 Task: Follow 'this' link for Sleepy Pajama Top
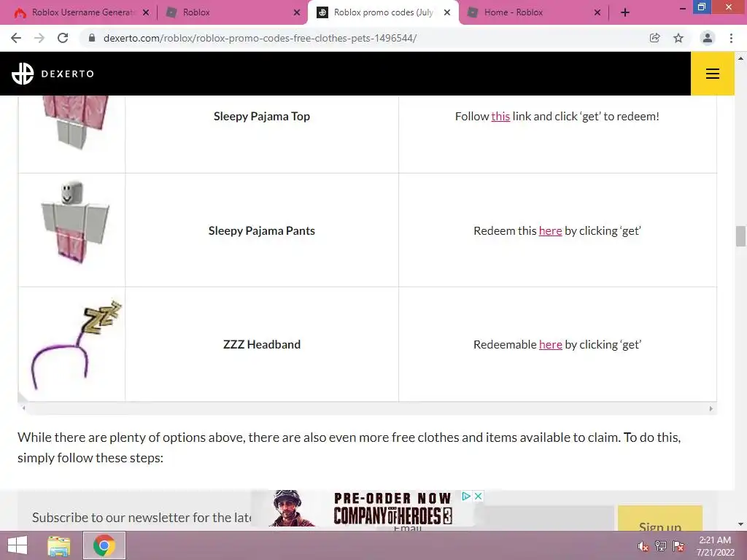pos(500,116)
